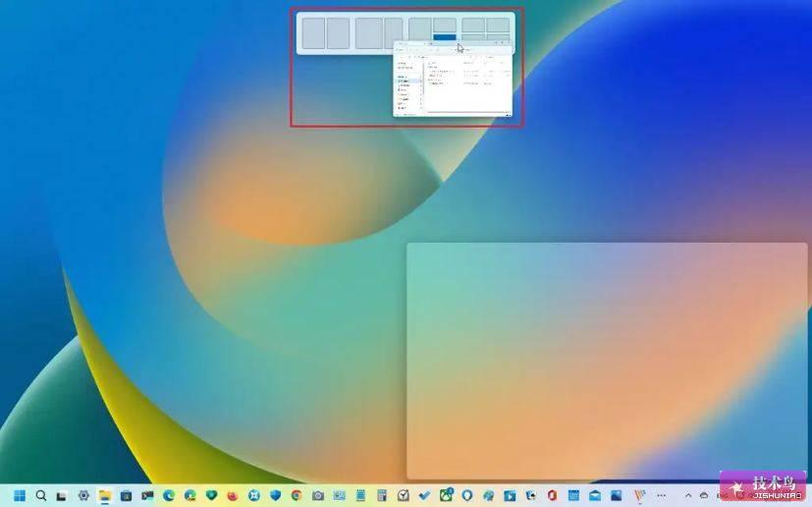Open the Mail app icon
This screenshot has width=812, height=507.
[595, 495]
